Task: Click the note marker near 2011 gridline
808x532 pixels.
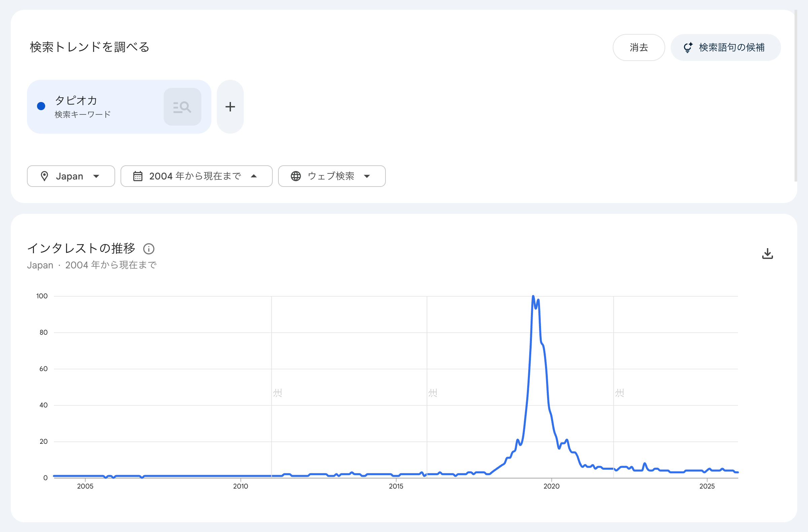Action: 278,393
